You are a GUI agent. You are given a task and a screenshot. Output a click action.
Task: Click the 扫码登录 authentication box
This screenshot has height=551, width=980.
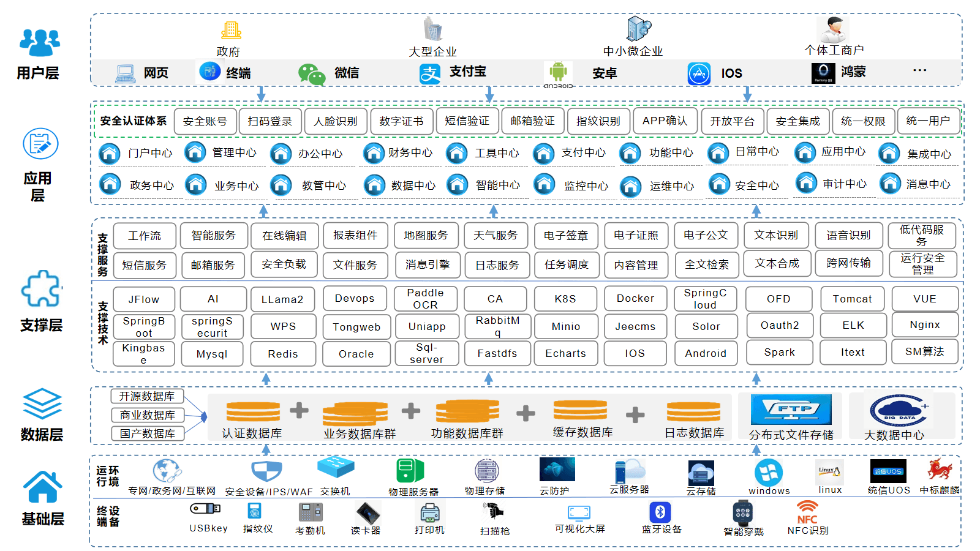pyautogui.click(x=270, y=121)
